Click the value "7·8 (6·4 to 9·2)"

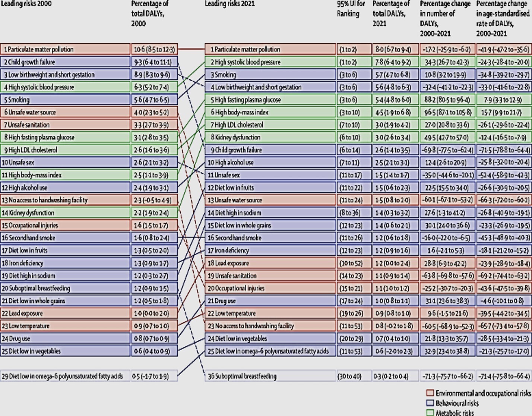(x=395, y=62)
